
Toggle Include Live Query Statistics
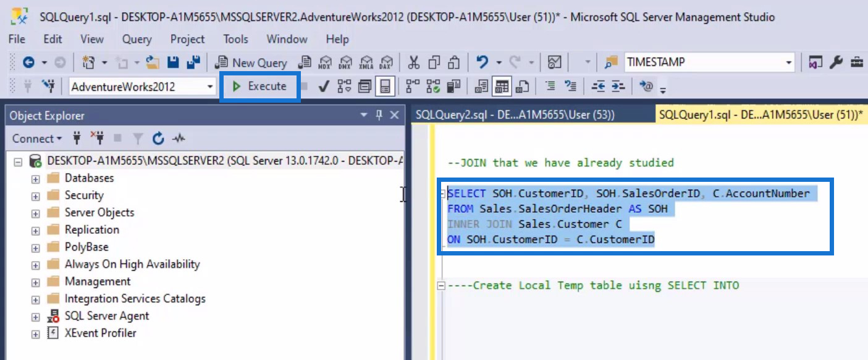433,86
